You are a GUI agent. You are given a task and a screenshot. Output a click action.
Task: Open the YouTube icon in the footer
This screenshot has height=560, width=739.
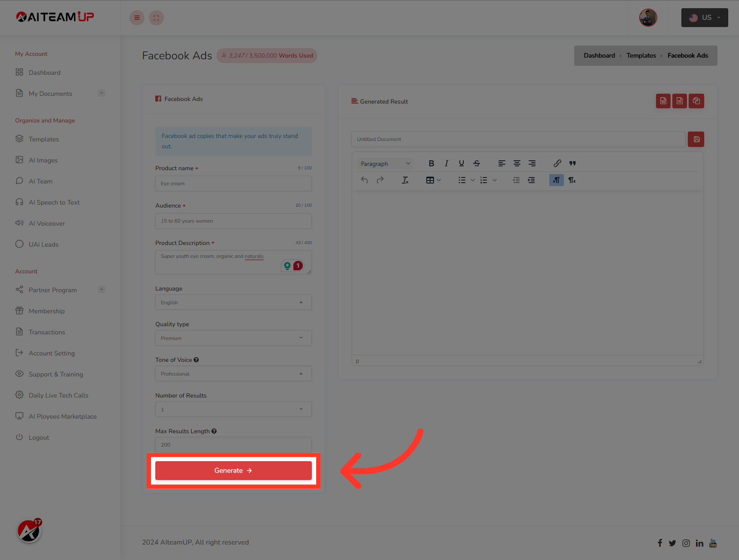713,543
